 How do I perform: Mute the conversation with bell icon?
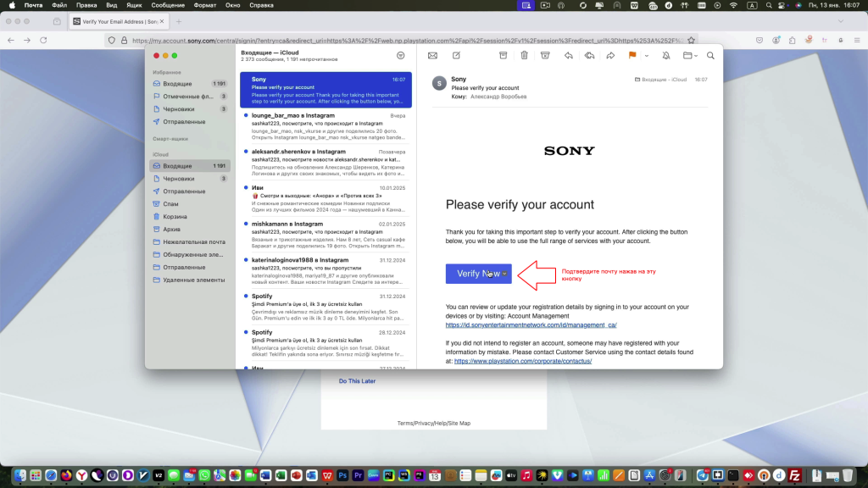[666, 56]
